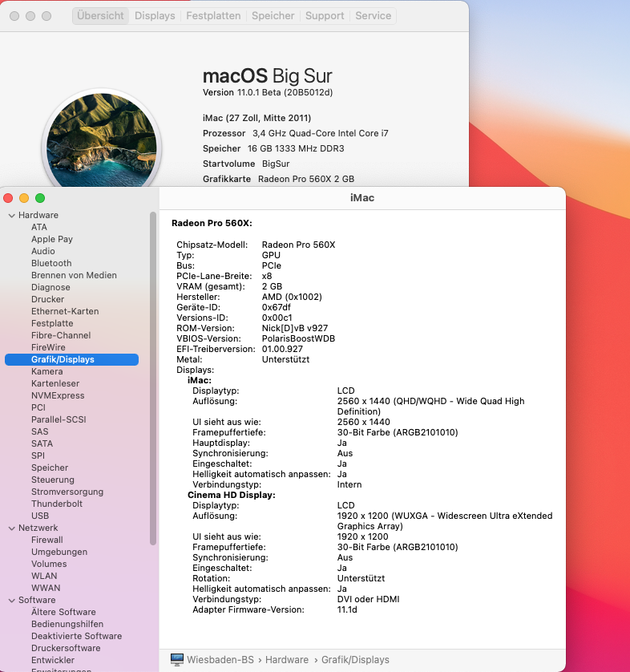Select Volumes in the sidebar

pos(49,564)
